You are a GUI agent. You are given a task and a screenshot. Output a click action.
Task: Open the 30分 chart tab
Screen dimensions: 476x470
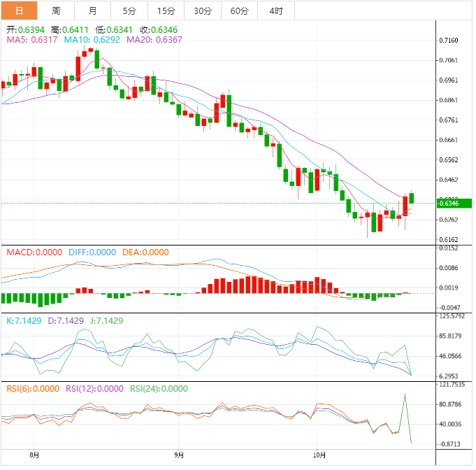[x=203, y=10]
